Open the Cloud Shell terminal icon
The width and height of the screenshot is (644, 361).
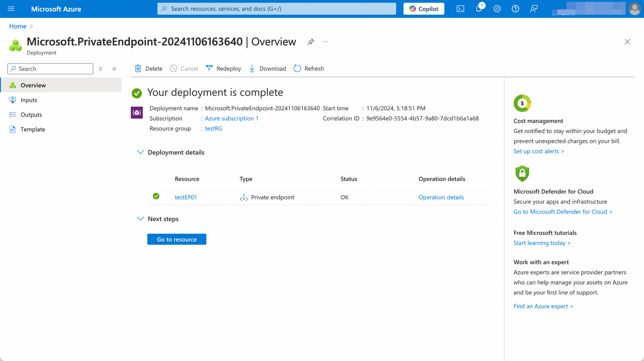tap(460, 9)
